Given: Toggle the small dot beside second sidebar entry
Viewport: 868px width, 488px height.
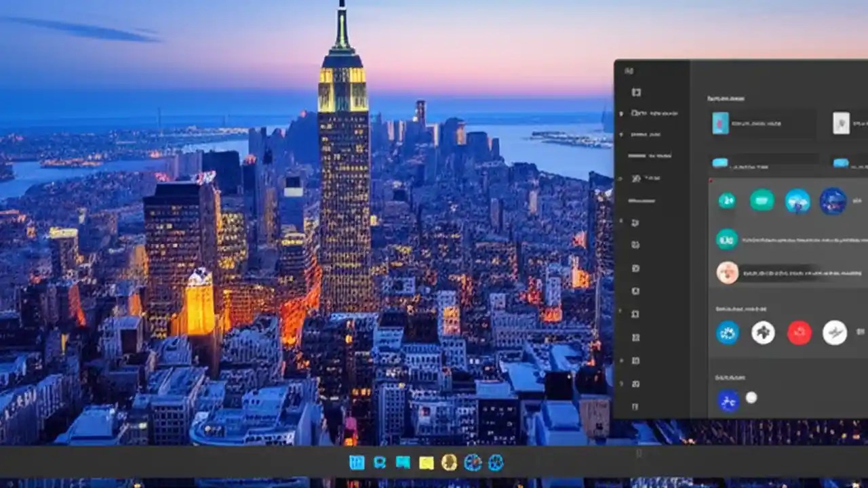Looking at the screenshot, I should (x=620, y=135).
